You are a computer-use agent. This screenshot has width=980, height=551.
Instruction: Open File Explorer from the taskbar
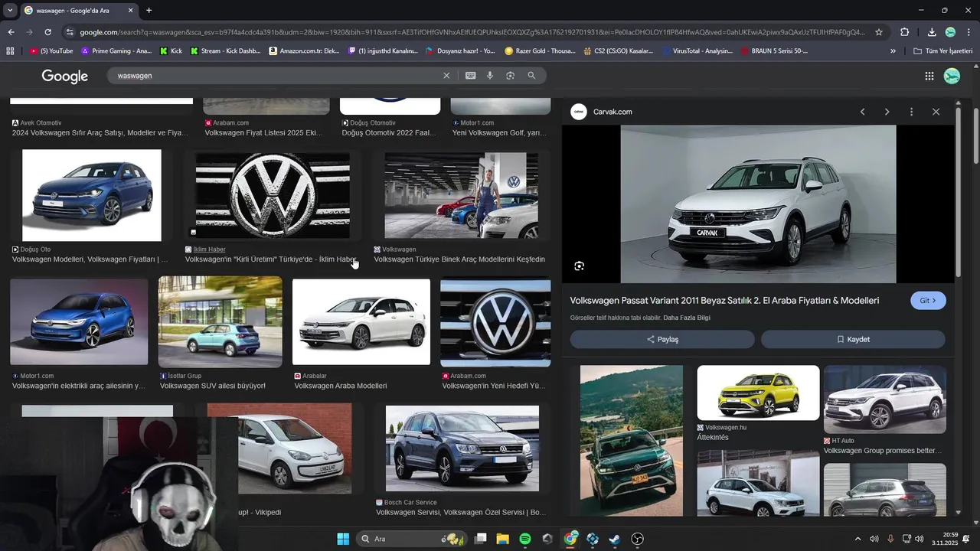(x=503, y=539)
